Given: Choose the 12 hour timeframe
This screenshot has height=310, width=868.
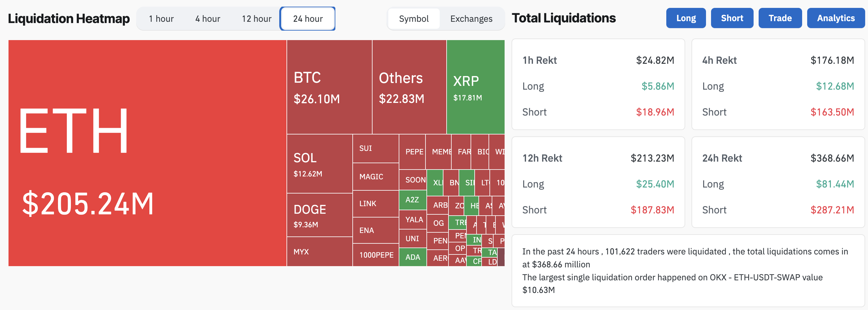Looking at the screenshot, I should 257,19.
